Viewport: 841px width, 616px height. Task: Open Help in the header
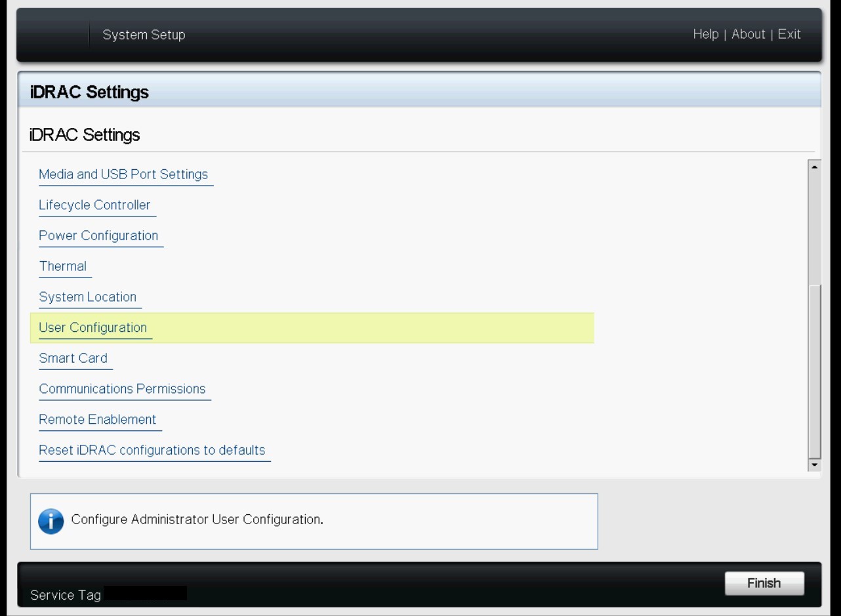click(706, 34)
